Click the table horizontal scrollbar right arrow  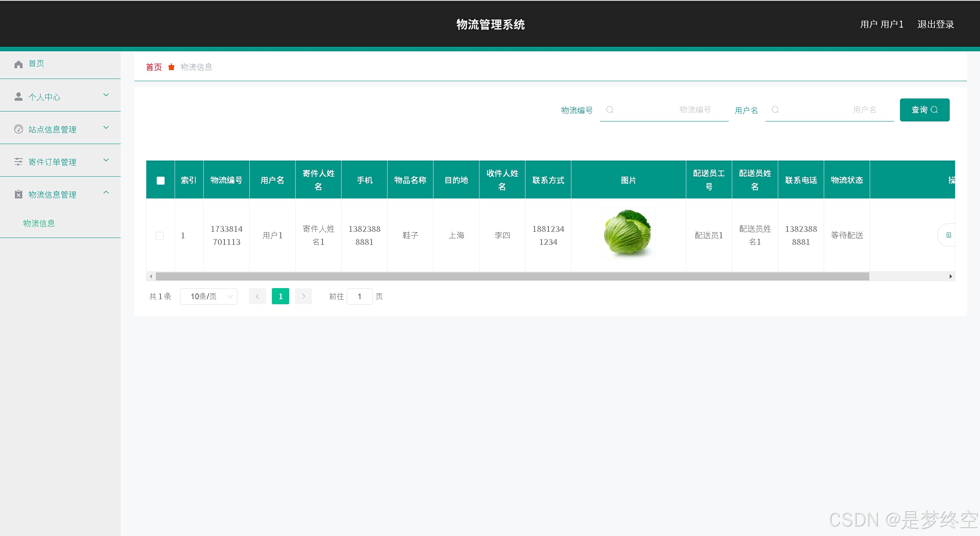coord(951,277)
